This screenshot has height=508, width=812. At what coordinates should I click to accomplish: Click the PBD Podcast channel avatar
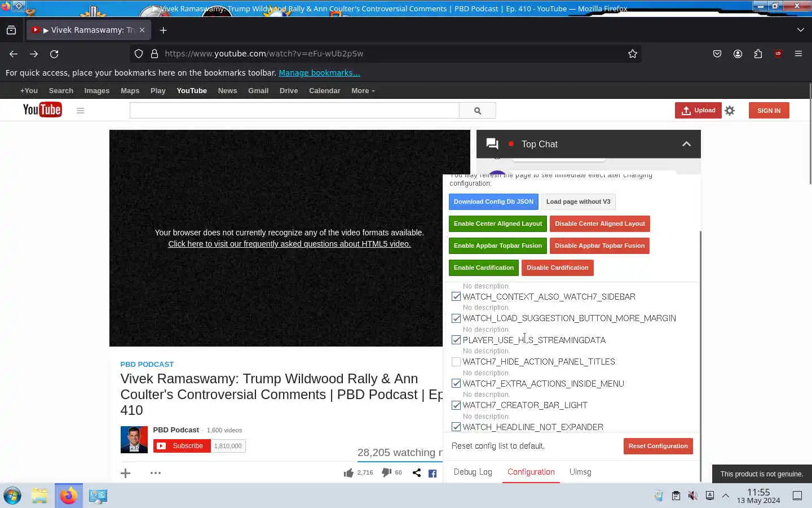134,440
